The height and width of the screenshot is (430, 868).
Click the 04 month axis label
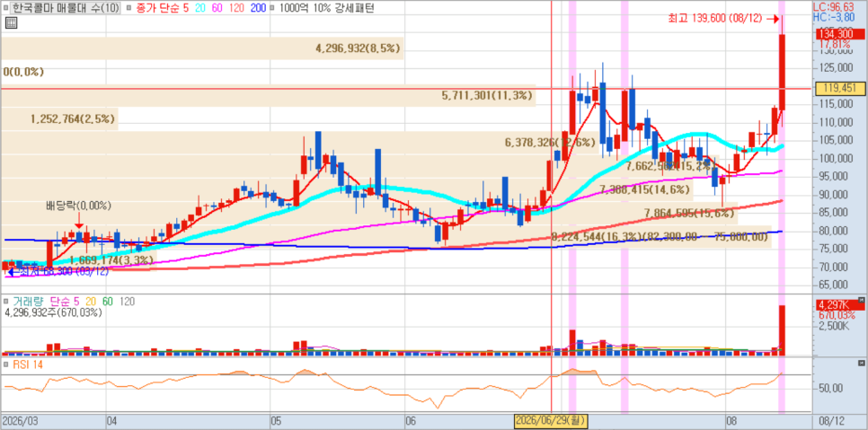pyautogui.click(x=112, y=421)
